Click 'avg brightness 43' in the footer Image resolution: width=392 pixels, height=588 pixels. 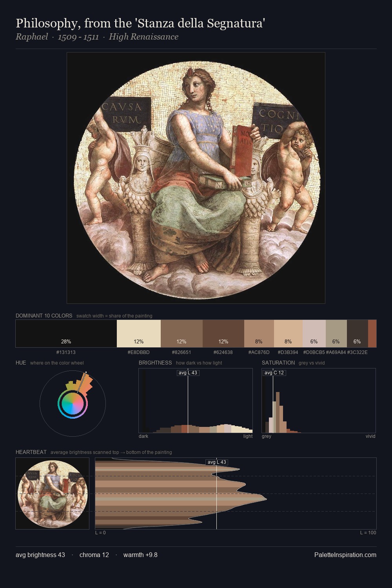[40, 555]
